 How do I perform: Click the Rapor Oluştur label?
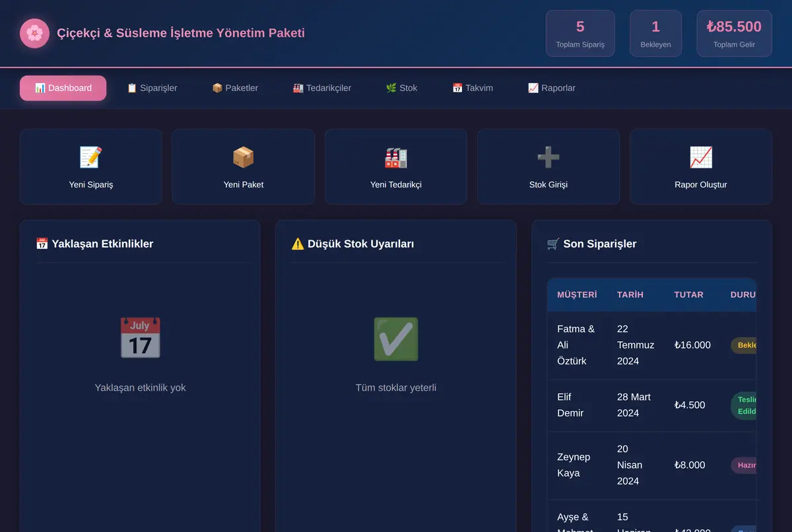pos(701,185)
